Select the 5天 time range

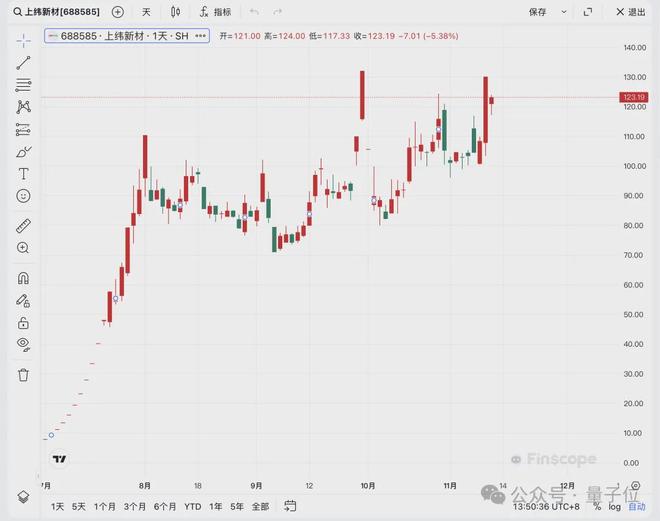coord(79,507)
